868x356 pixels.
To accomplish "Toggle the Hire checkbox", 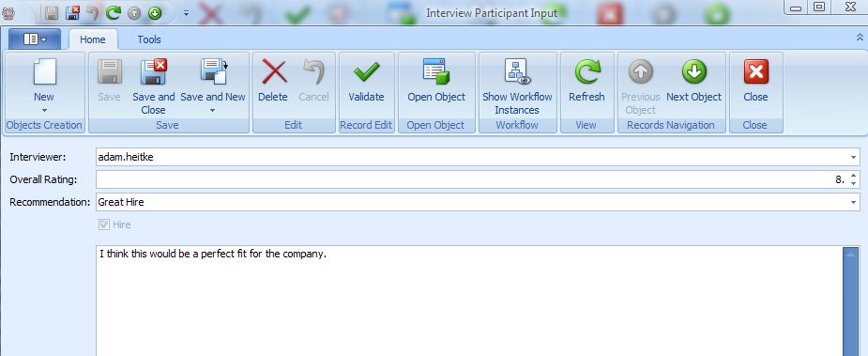I will (x=103, y=224).
